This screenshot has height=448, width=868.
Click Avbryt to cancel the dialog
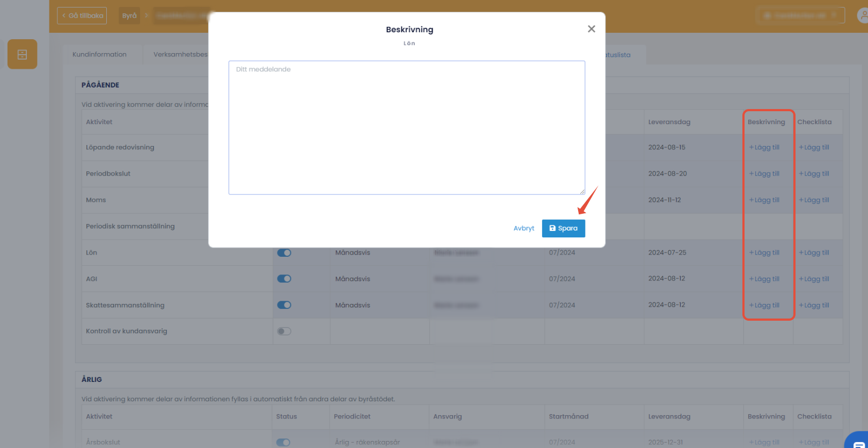point(524,228)
